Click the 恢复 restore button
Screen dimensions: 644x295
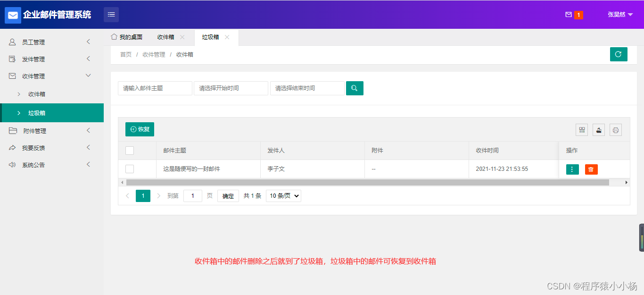140,129
